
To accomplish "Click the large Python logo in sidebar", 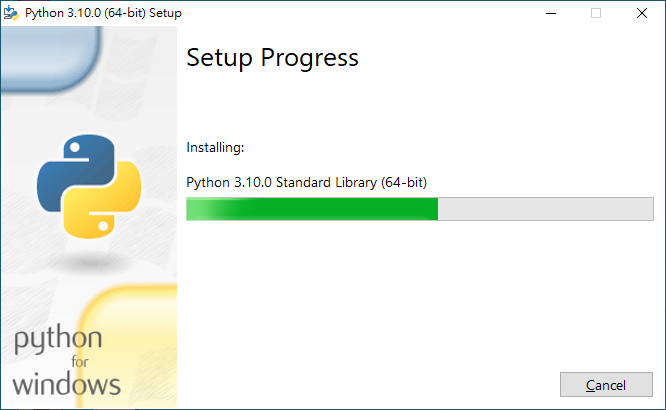I will (x=89, y=187).
